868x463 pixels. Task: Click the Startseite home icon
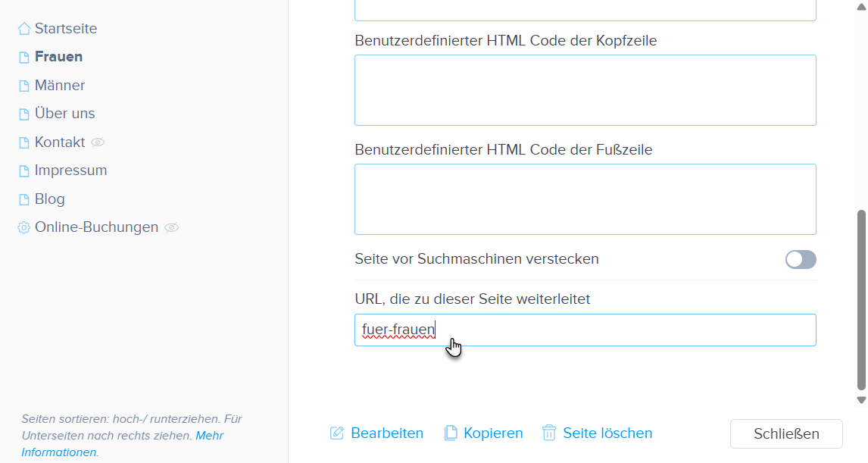[24, 29]
